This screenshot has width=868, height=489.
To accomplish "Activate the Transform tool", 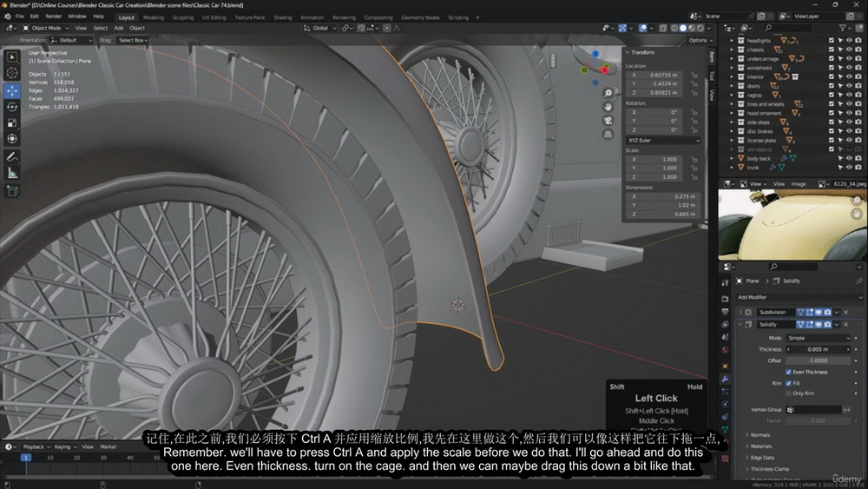I will (11, 138).
